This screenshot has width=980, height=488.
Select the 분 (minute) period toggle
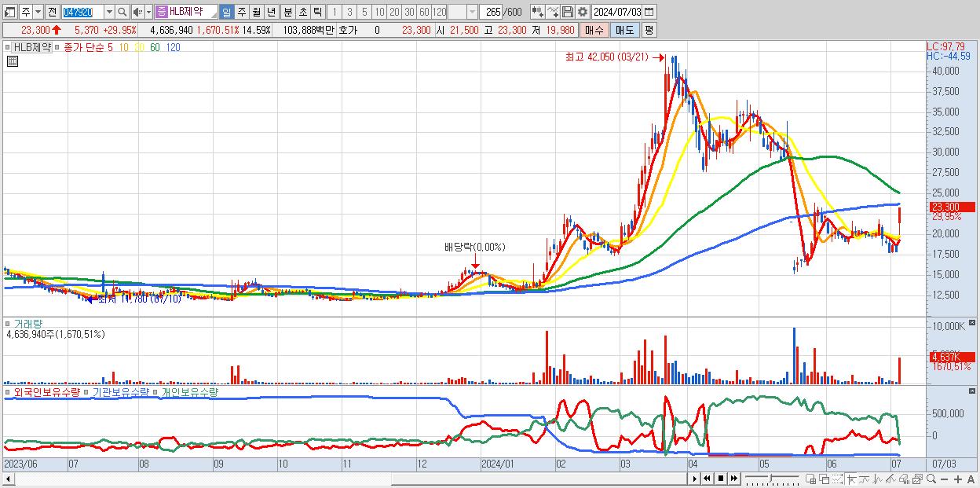(287, 12)
